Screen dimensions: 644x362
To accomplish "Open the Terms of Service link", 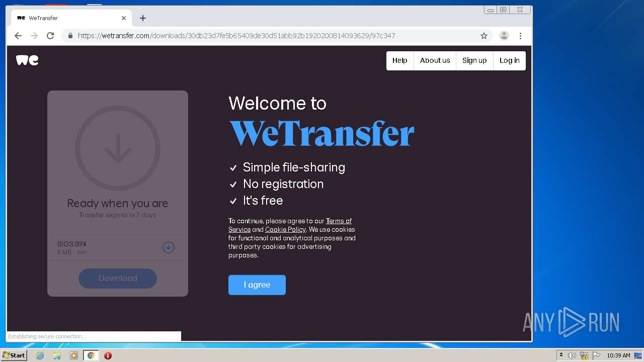I will (290, 225).
